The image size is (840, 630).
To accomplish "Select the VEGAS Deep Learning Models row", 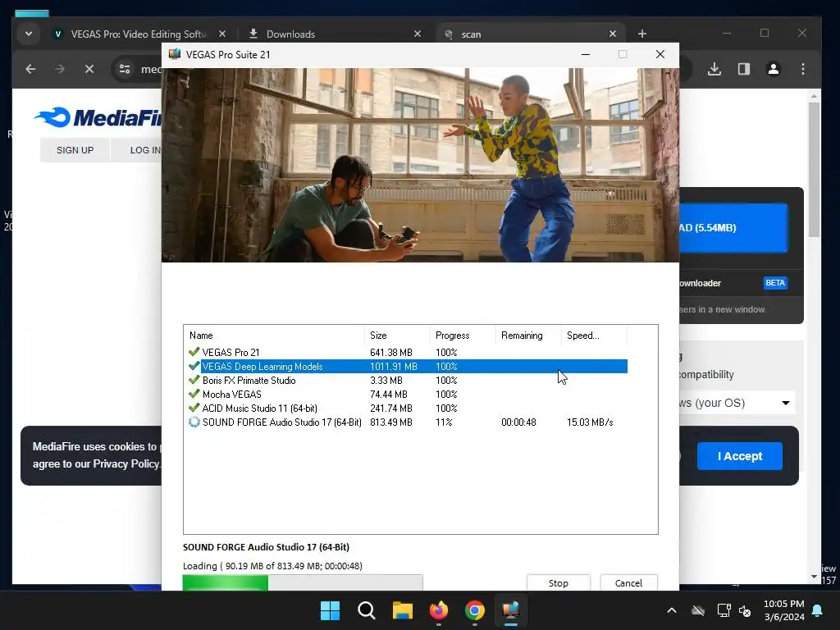I will [408, 367].
